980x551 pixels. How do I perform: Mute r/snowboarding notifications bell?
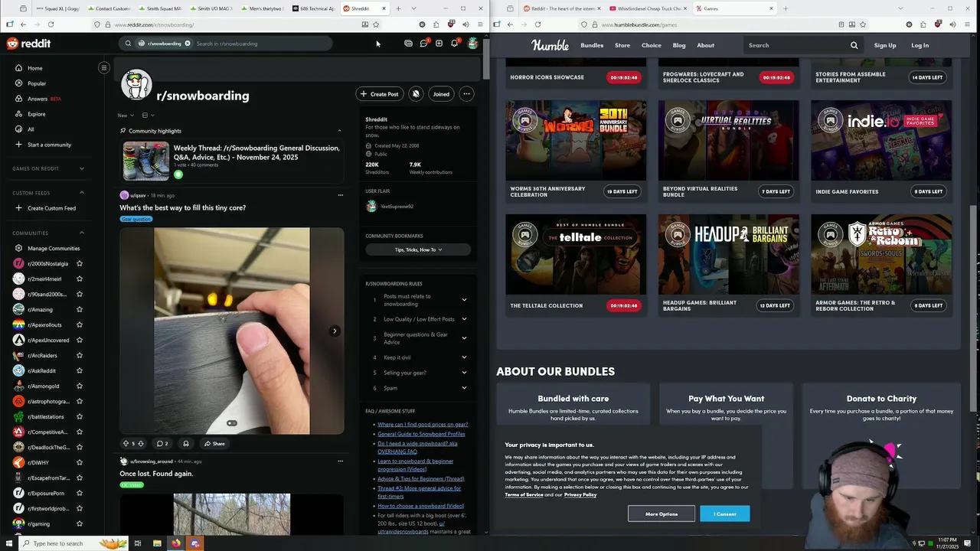point(416,94)
